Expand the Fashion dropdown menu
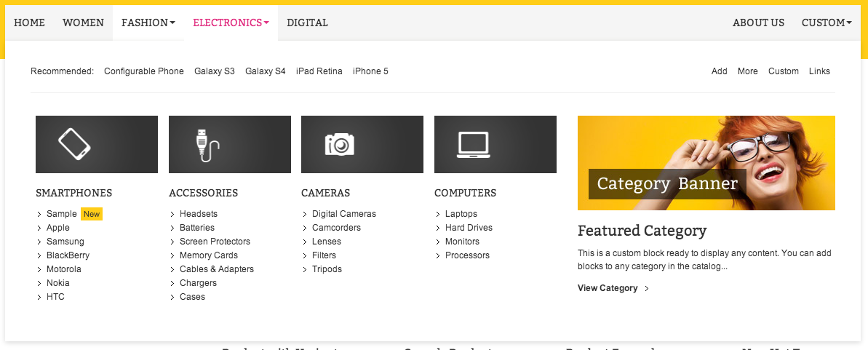Viewport: 868px width, 350px height. [x=148, y=23]
